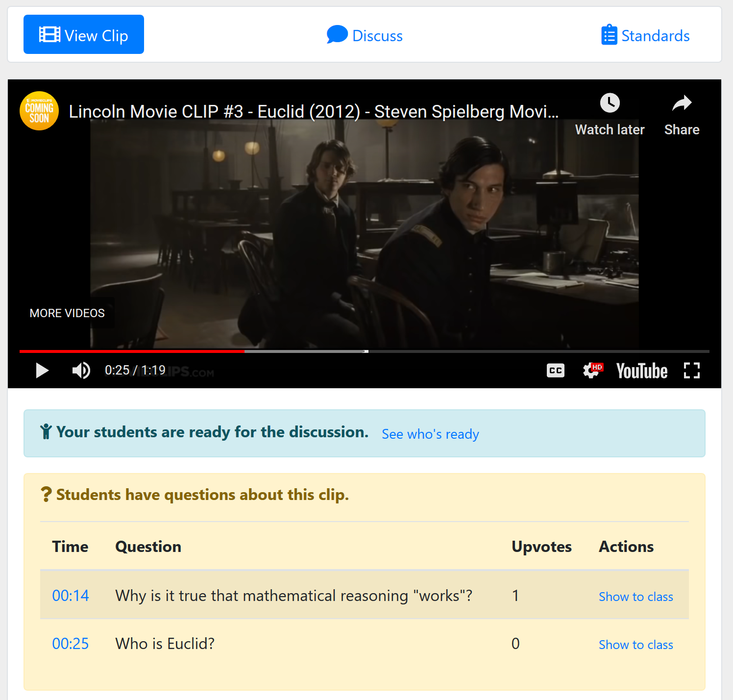Switch to the Standards view
The width and height of the screenshot is (733, 700).
pyautogui.click(x=645, y=35)
